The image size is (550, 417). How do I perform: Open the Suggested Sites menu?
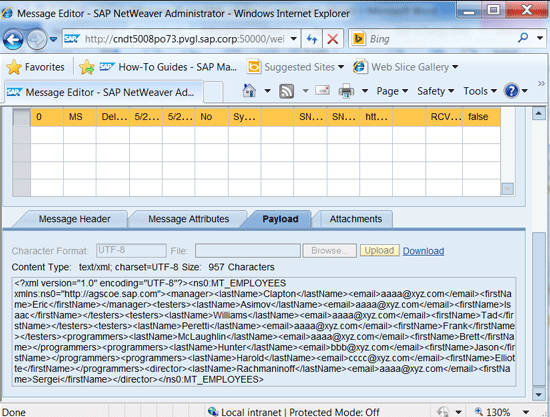295,67
